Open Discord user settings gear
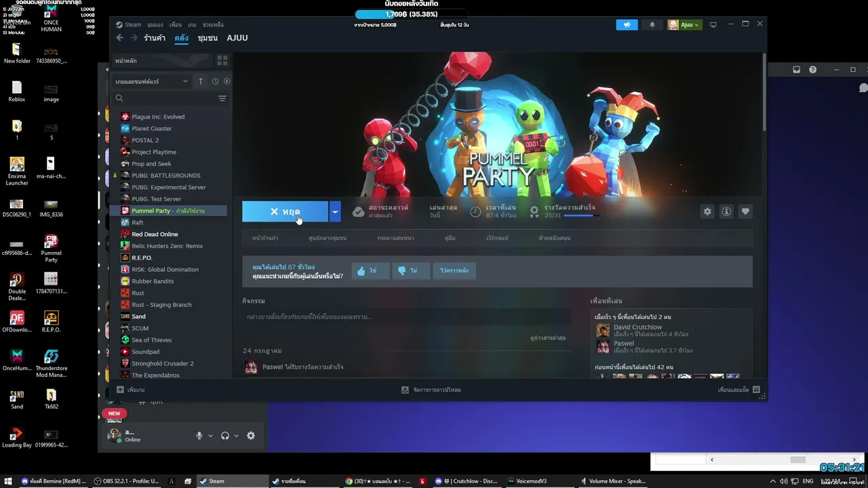The width and height of the screenshot is (868, 488). click(x=251, y=436)
